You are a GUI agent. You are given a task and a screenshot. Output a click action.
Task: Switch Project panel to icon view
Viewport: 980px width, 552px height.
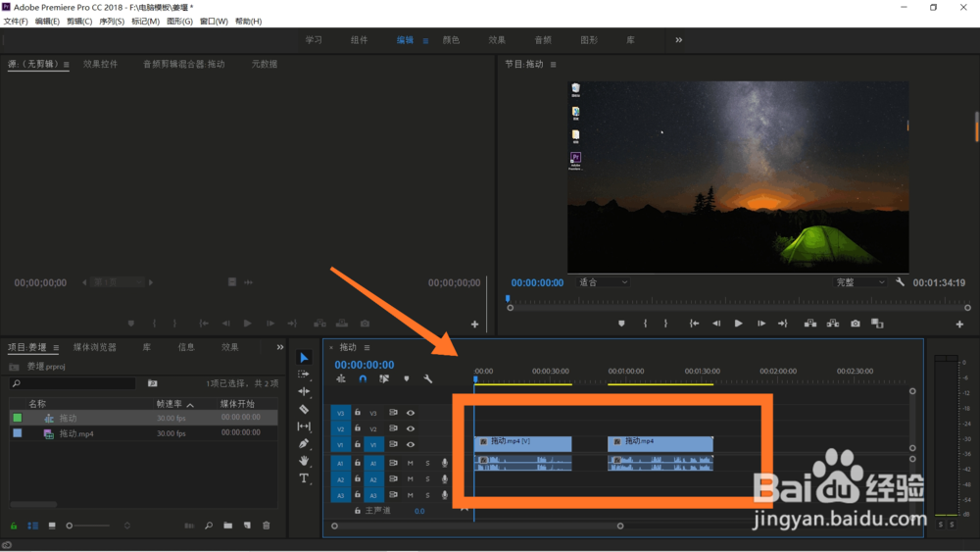[x=52, y=526]
